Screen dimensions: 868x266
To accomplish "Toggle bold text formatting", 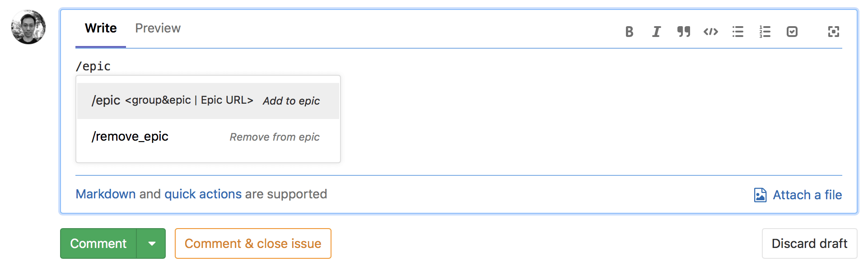I will (x=629, y=32).
